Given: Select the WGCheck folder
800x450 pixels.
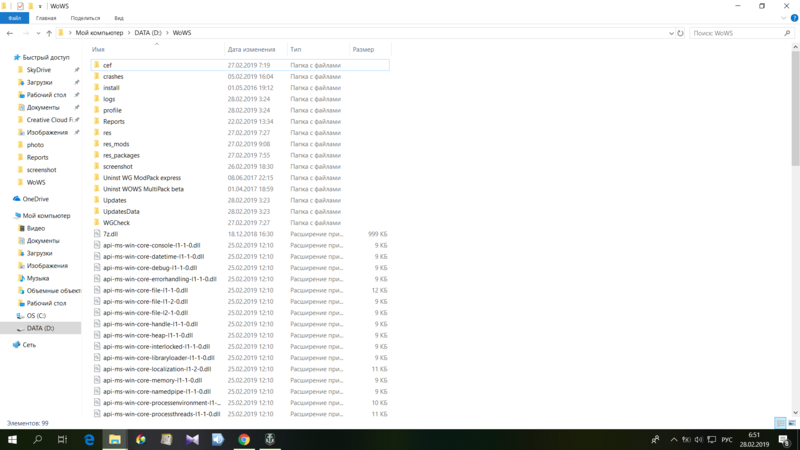Looking at the screenshot, I should [240, 223].
